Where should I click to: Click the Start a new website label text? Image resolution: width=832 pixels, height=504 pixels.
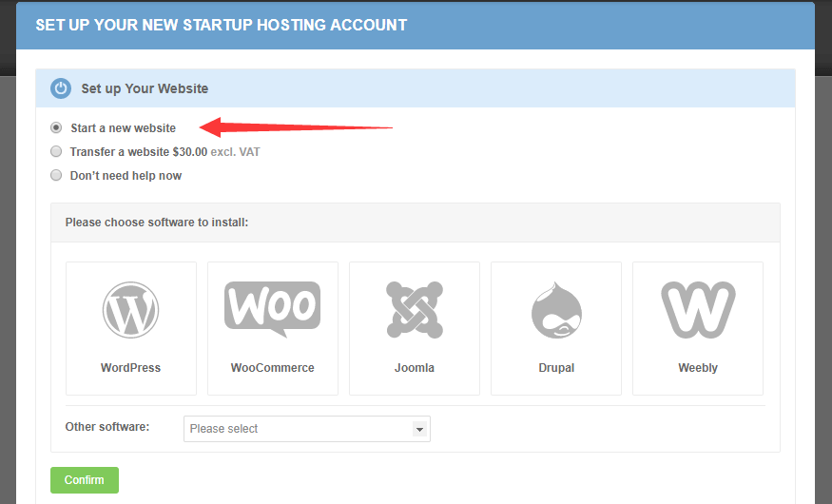123,127
